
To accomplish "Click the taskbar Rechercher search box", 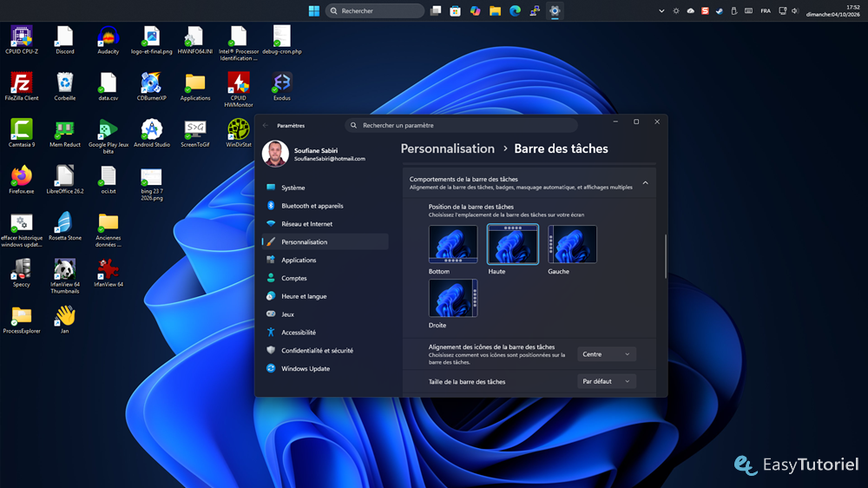I will pos(375,10).
